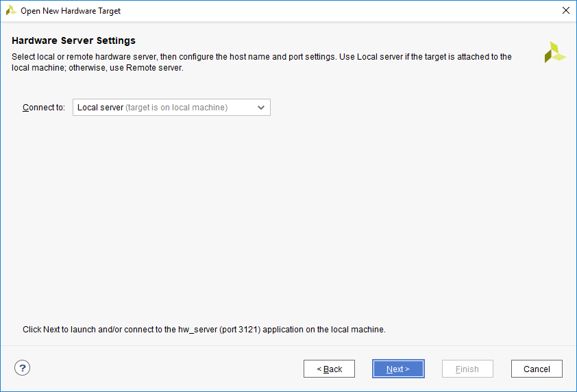This screenshot has height=392, width=577.
Task: Open the Connect to server dropdown
Action: pos(171,107)
